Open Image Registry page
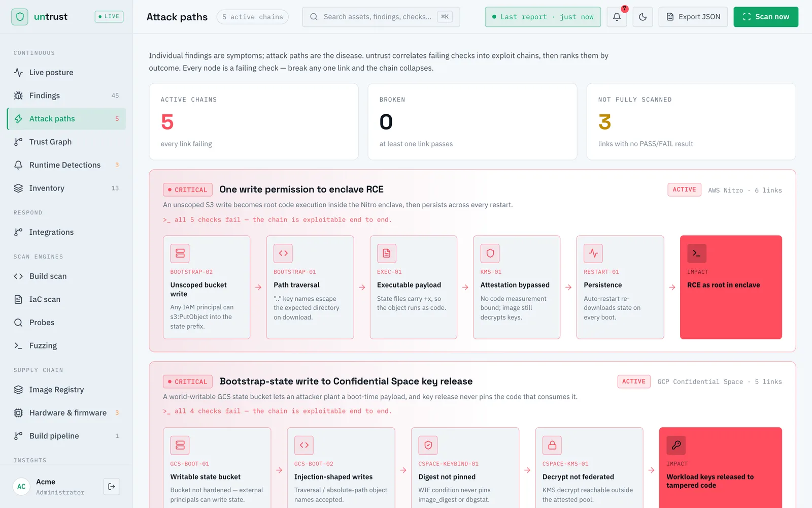 (66, 390)
